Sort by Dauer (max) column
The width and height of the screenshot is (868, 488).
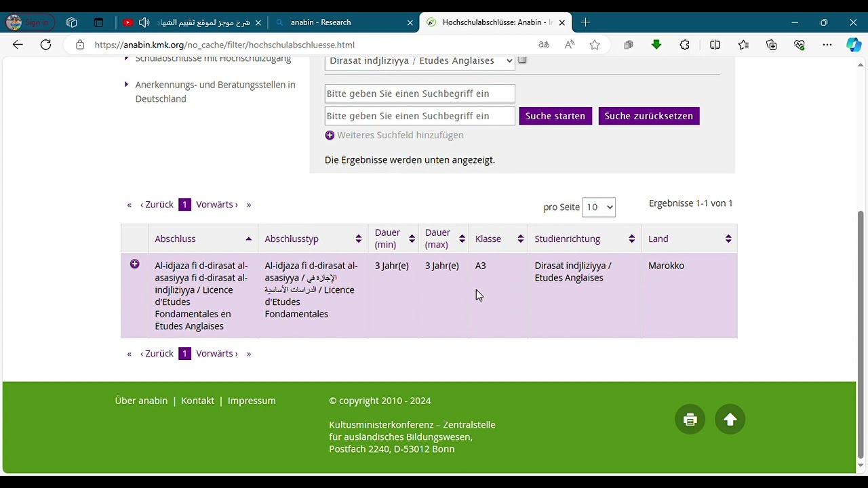coord(443,239)
